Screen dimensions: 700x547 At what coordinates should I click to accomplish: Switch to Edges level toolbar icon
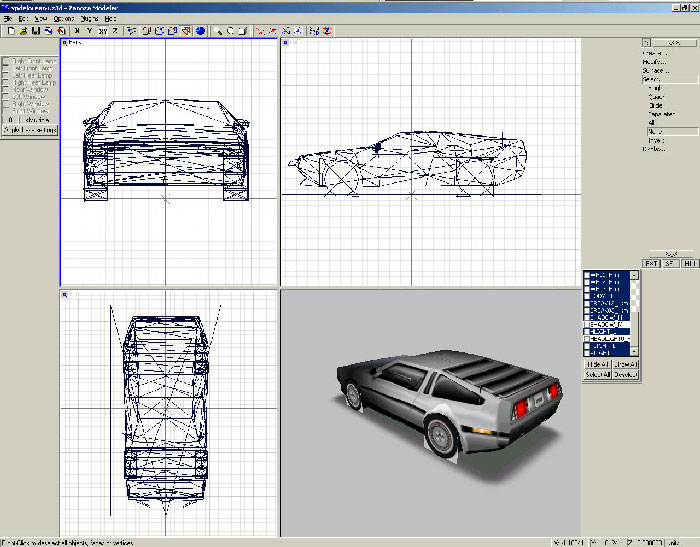click(x=146, y=31)
